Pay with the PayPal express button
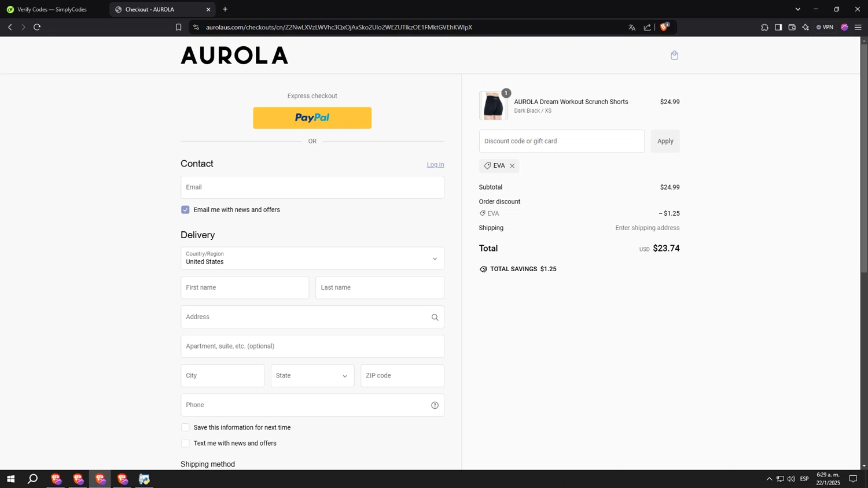Viewport: 868px width, 488px height. [x=312, y=118]
